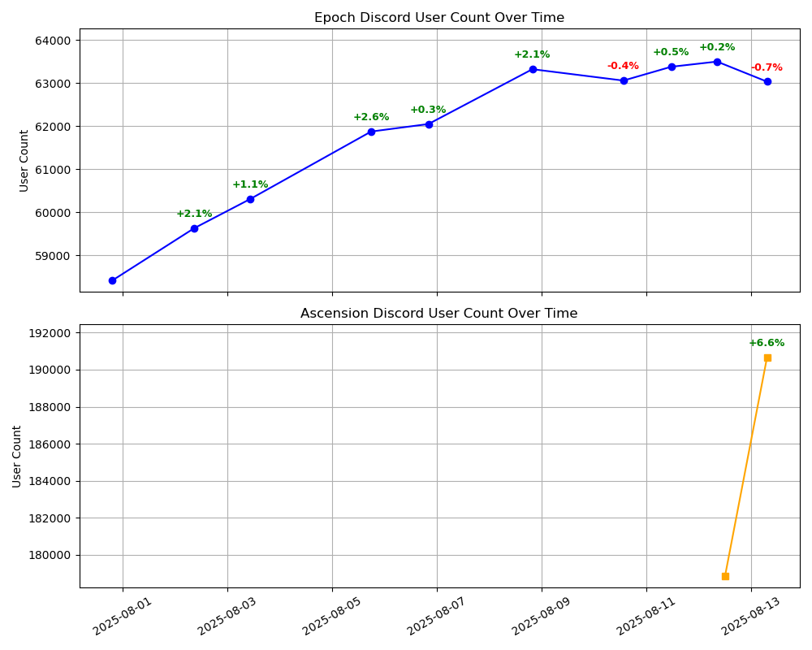This screenshot has height=650, width=812.
Task: Select the 2025-08-05 date tick label
Action: (x=332, y=616)
